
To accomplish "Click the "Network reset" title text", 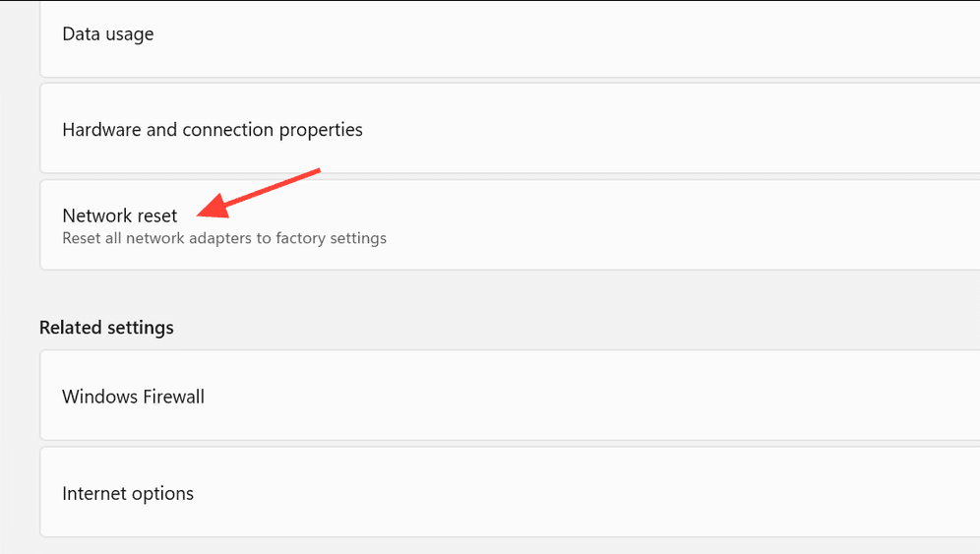I will pos(119,215).
